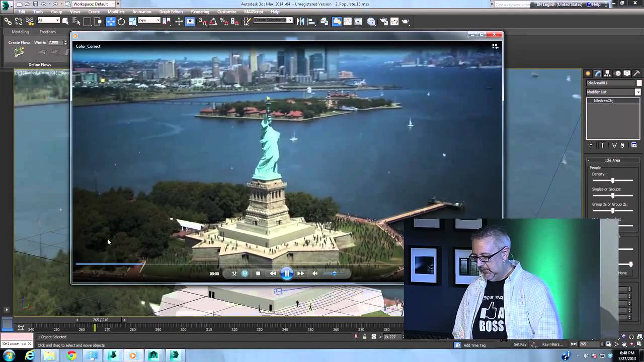Choose Rectangular Selection Region tool
Image resolution: width=644 pixels, height=362 pixels.
tap(88, 21)
